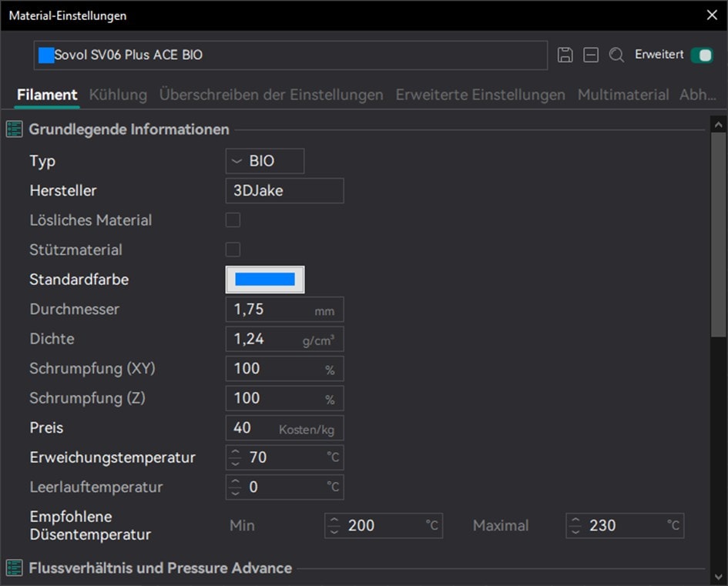Open the Typ dropdown showing BIO
This screenshot has width=728, height=586.
[265, 161]
